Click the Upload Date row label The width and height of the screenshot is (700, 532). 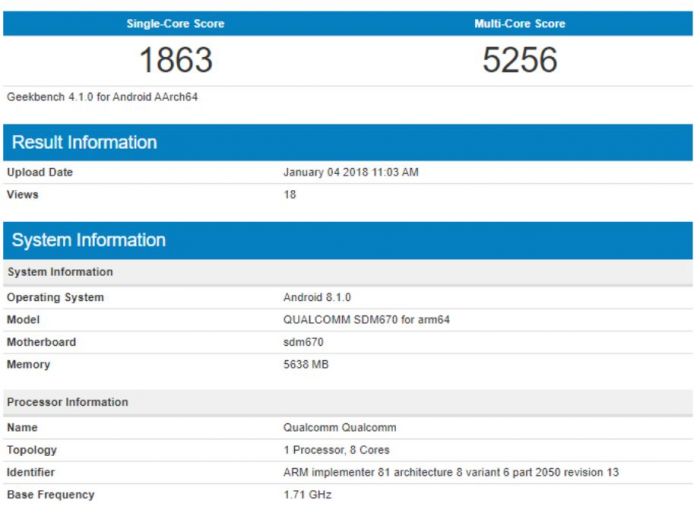point(40,172)
